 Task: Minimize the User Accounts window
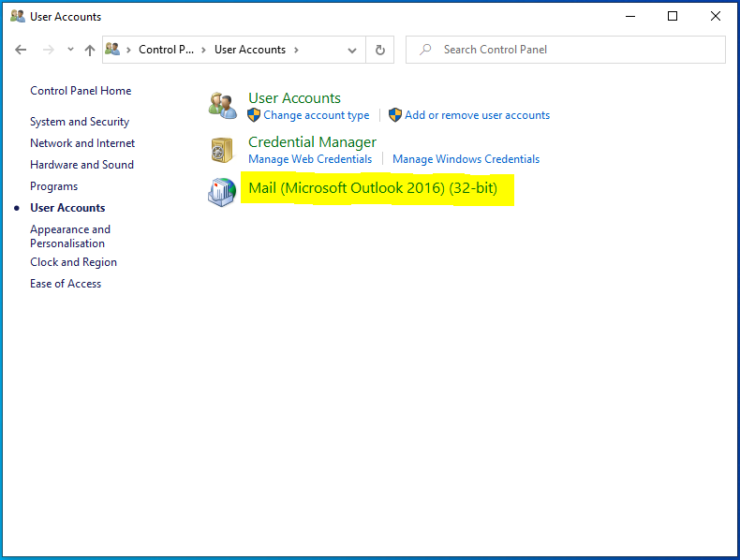click(630, 17)
